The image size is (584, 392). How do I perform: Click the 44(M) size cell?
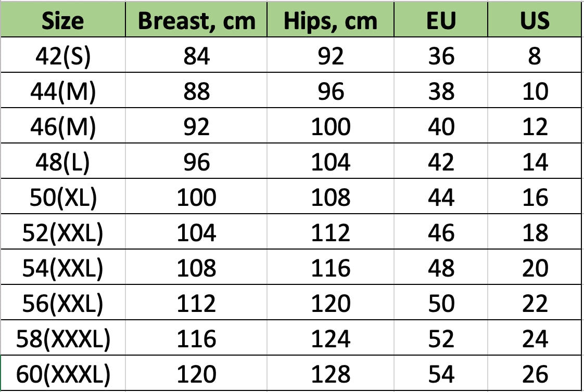(x=63, y=91)
